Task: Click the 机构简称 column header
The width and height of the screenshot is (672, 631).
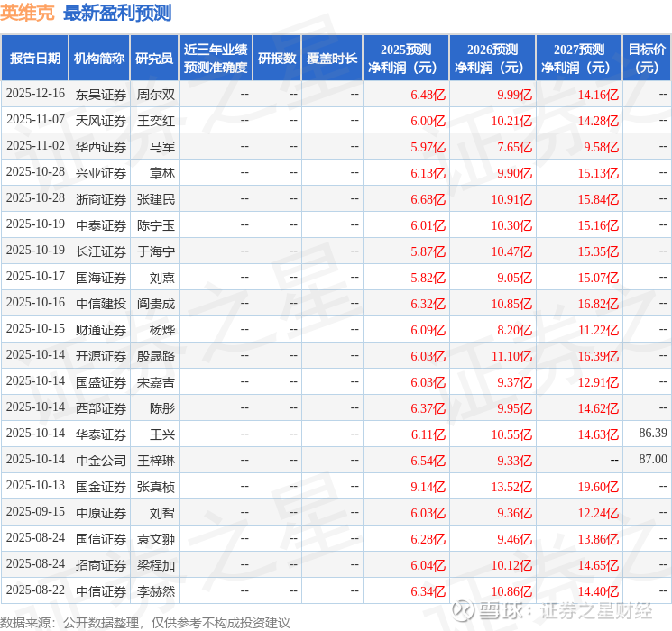Action: [99, 59]
